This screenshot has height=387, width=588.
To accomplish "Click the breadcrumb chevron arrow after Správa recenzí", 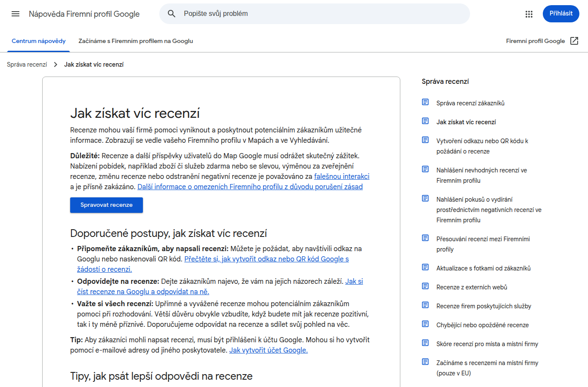I will point(56,64).
